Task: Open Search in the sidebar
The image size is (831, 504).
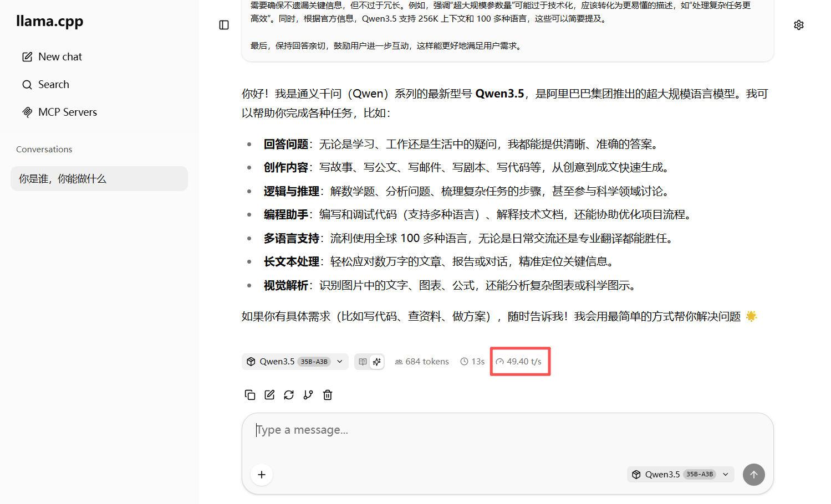Action: tap(45, 84)
